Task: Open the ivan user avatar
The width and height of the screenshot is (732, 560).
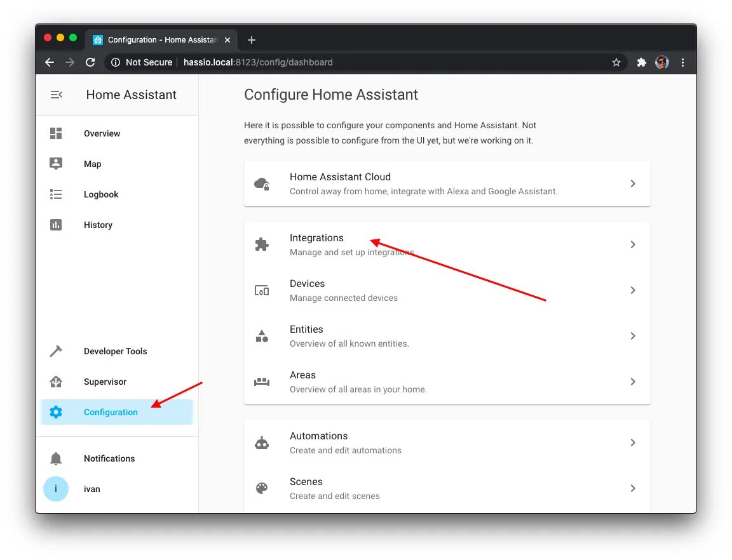Action: 56,489
